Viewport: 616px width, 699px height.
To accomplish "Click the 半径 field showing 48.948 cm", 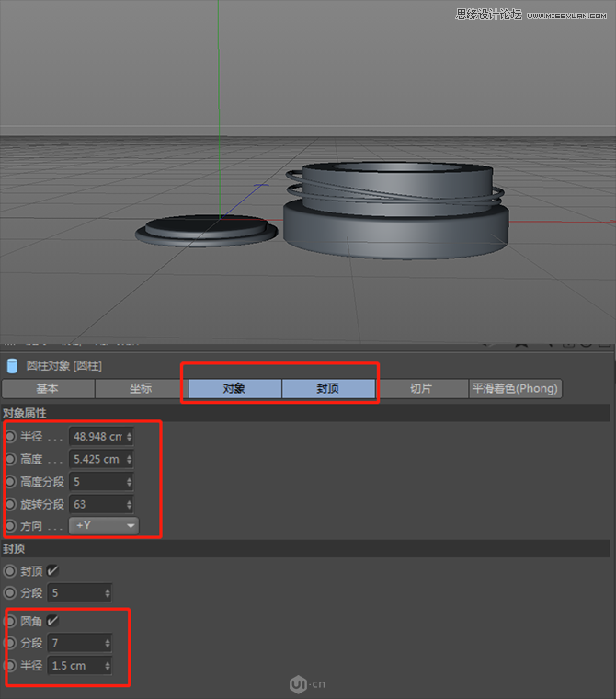I will 97,436.
